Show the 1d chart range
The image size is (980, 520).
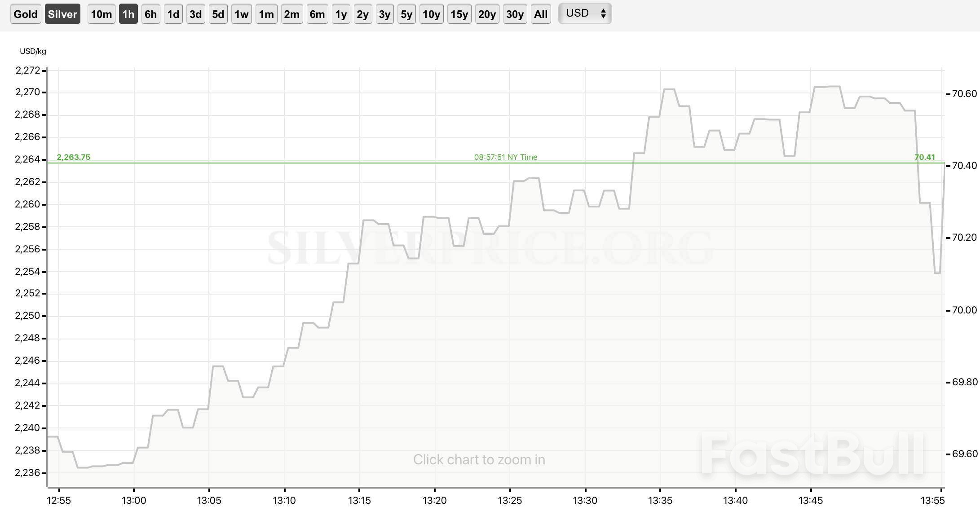point(173,14)
